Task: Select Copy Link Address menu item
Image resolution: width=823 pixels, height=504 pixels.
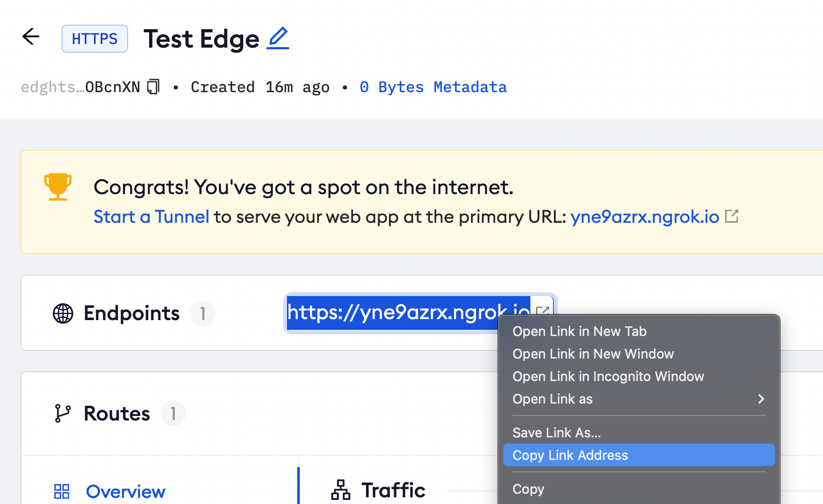Action: [570, 455]
